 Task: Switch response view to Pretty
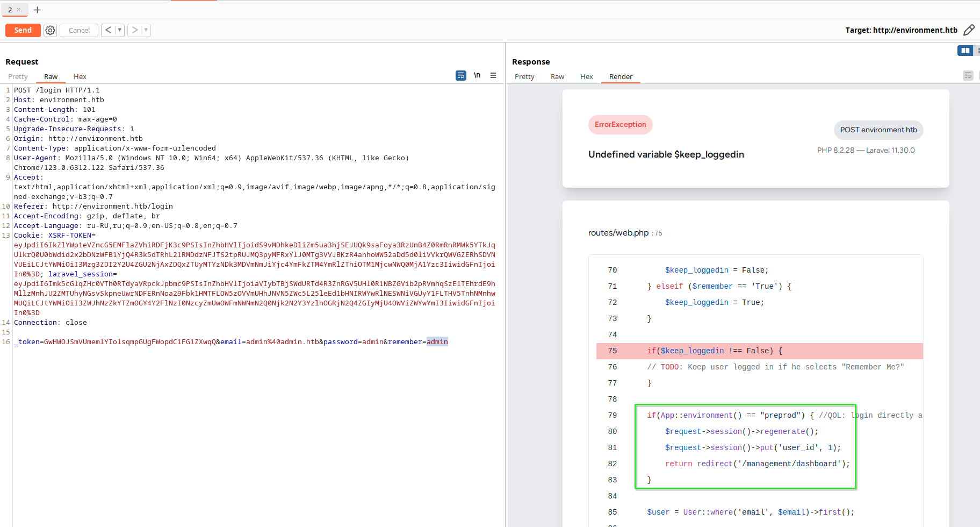click(524, 76)
